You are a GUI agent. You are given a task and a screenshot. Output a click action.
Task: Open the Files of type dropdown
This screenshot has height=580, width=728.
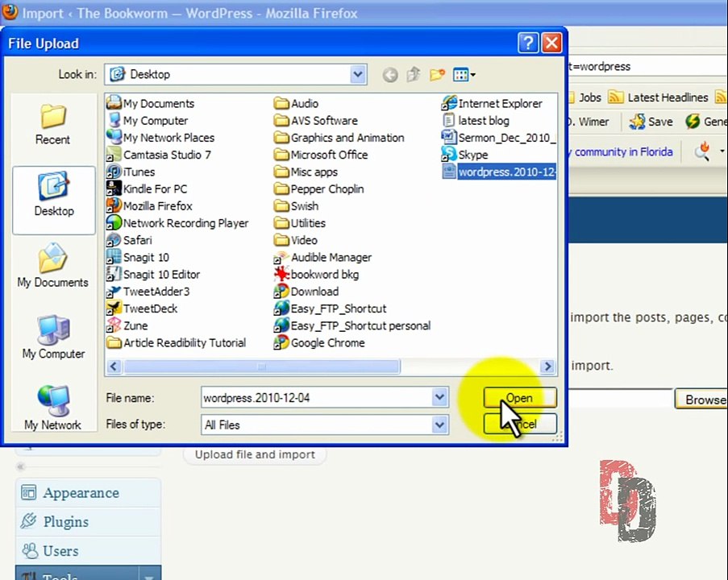(x=439, y=425)
